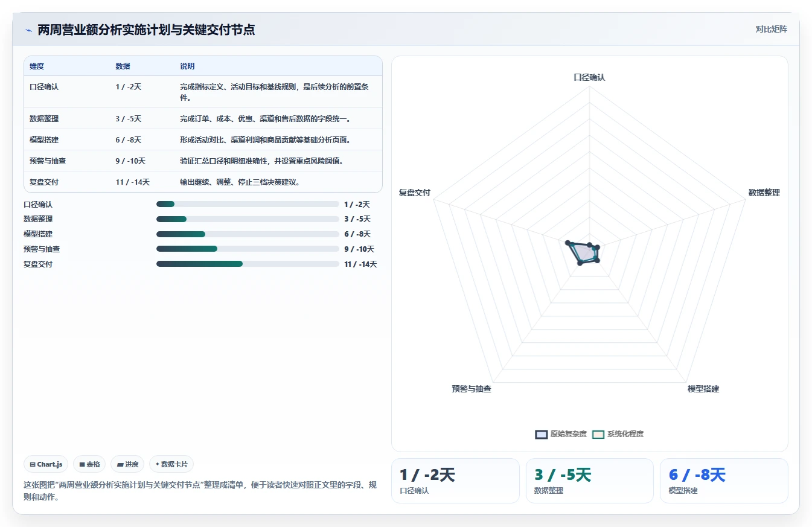Select the 复盘交付 table row cell

[44, 182]
